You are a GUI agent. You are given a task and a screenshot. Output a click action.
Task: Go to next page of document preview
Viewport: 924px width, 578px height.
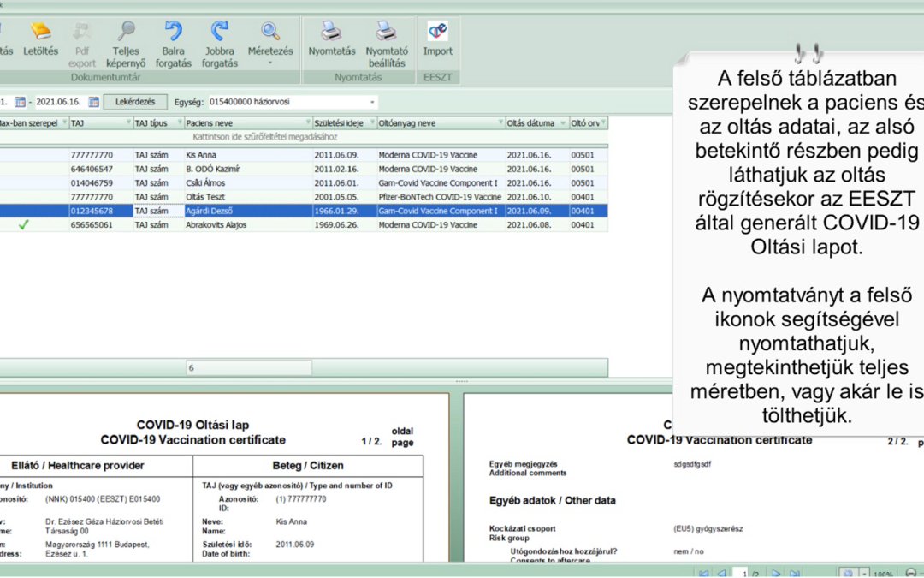777,573
